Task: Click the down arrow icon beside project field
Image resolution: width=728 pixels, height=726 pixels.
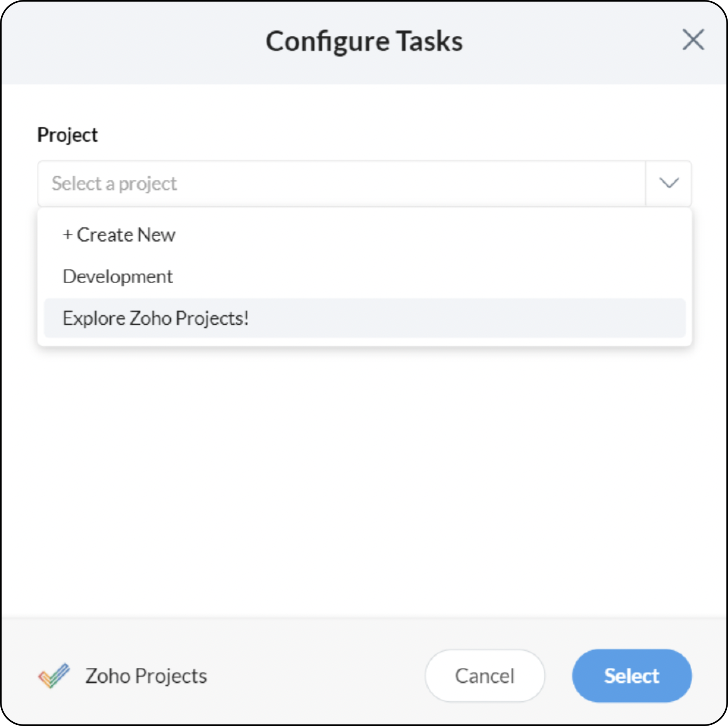Action: pyautogui.click(x=669, y=183)
